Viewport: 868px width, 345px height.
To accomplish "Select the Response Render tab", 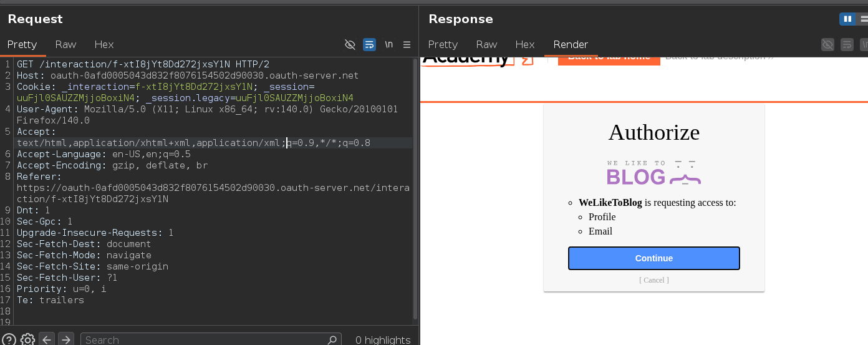I will (571, 44).
